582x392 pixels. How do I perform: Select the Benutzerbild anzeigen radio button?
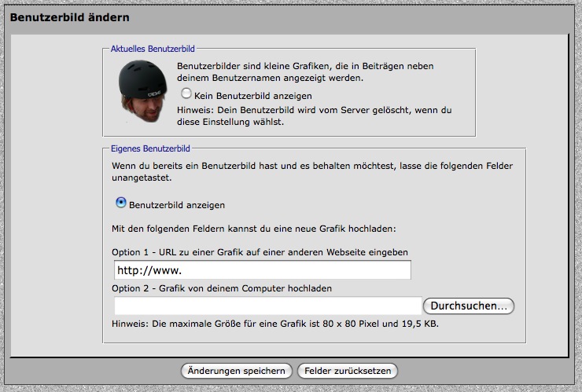(121, 203)
